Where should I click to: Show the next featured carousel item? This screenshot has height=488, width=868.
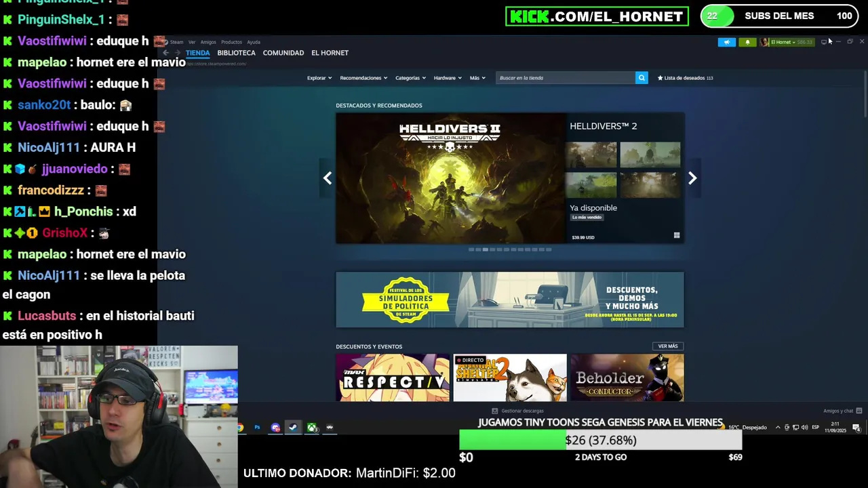(692, 178)
